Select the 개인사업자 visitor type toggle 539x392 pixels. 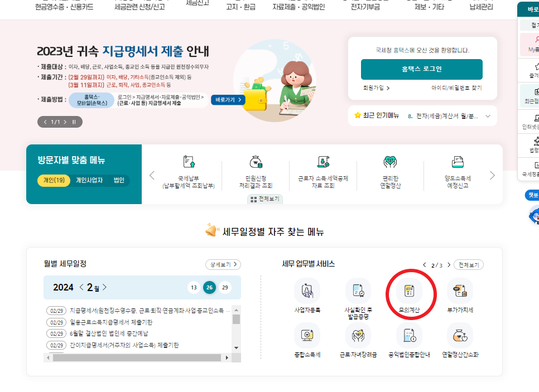click(x=89, y=180)
